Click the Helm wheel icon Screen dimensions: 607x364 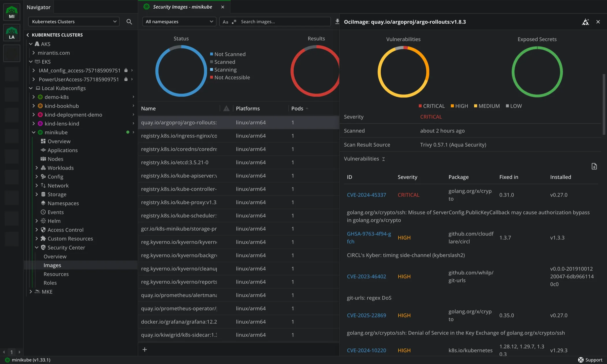43,221
